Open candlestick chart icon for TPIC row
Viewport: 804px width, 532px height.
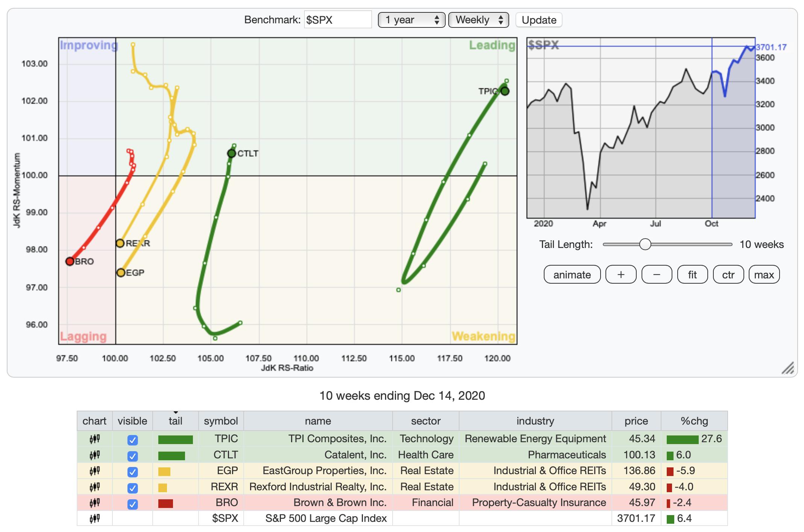94,439
